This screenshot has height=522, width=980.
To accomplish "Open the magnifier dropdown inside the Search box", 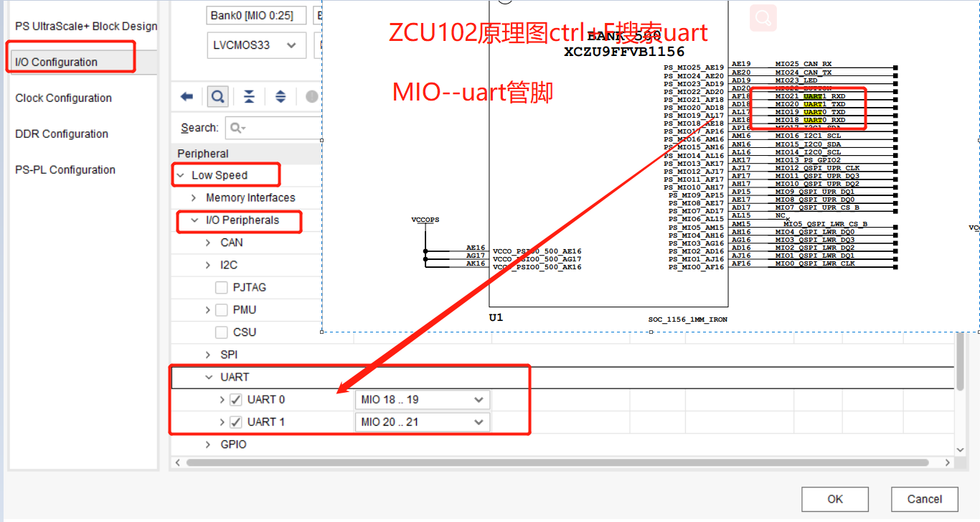I will pos(237,128).
